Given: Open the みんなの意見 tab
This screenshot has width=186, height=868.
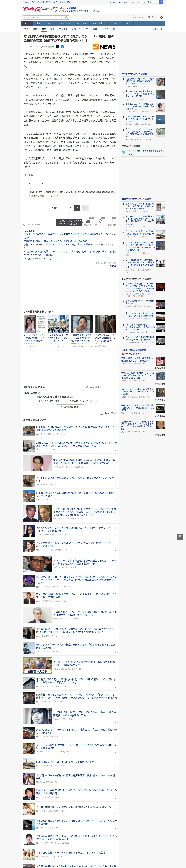Looking at the screenshot, I should coord(98,24).
